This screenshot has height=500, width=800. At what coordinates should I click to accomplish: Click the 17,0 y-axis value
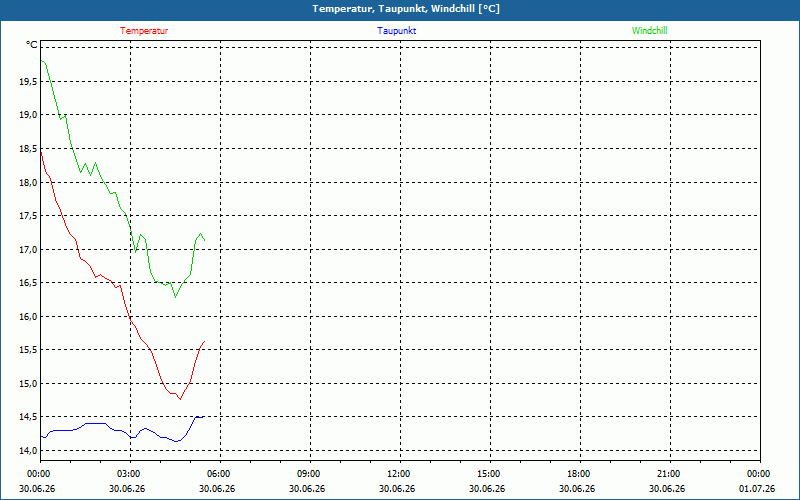(x=29, y=249)
